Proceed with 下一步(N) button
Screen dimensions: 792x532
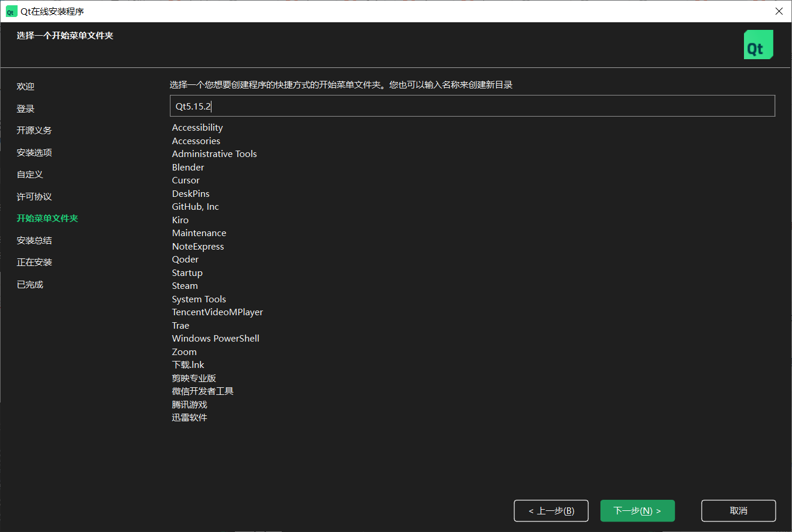click(637, 511)
